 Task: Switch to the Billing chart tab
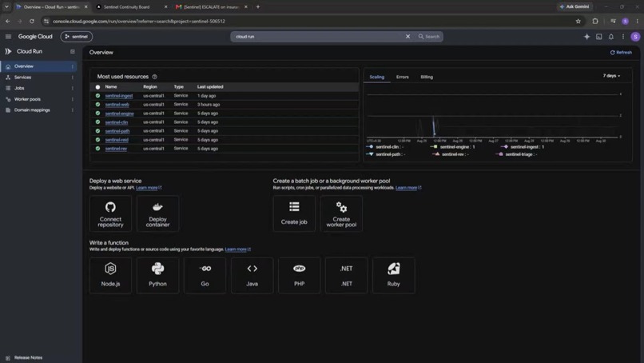pyautogui.click(x=427, y=78)
